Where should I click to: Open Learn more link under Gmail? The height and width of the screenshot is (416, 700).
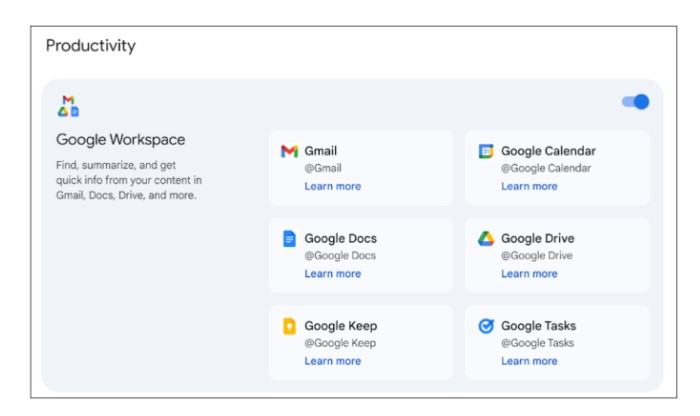point(333,186)
